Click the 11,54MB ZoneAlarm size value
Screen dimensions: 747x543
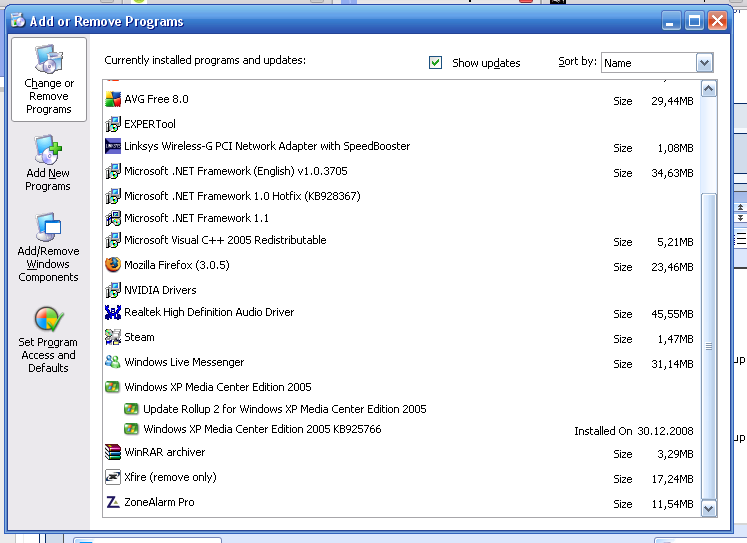[672, 504]
